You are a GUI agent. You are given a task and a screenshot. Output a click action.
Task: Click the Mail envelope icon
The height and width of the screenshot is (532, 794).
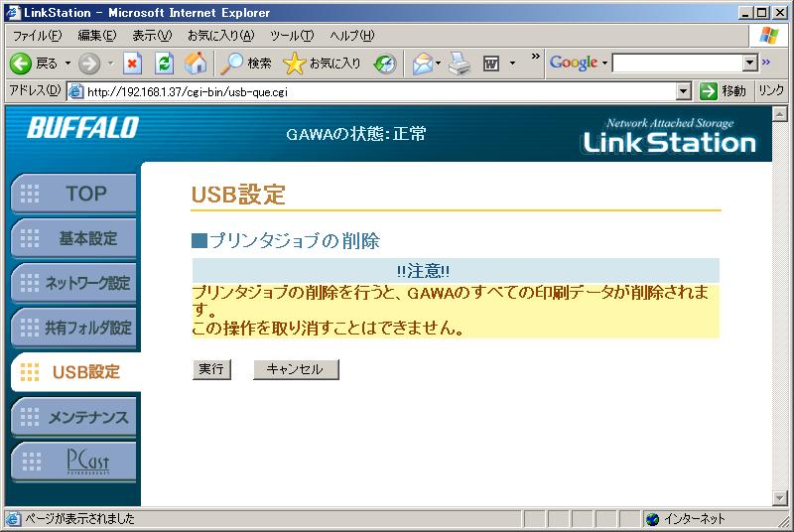click(x=423, y=64)
